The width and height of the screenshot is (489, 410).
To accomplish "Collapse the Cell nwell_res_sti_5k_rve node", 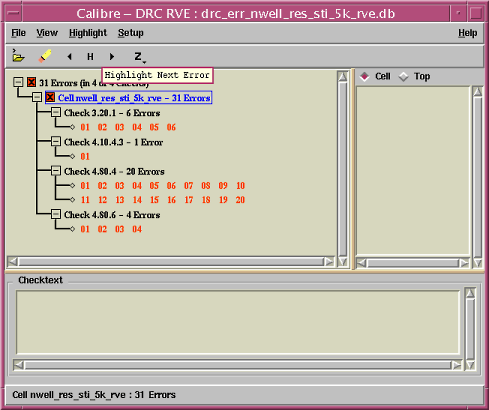I will 37,97.
